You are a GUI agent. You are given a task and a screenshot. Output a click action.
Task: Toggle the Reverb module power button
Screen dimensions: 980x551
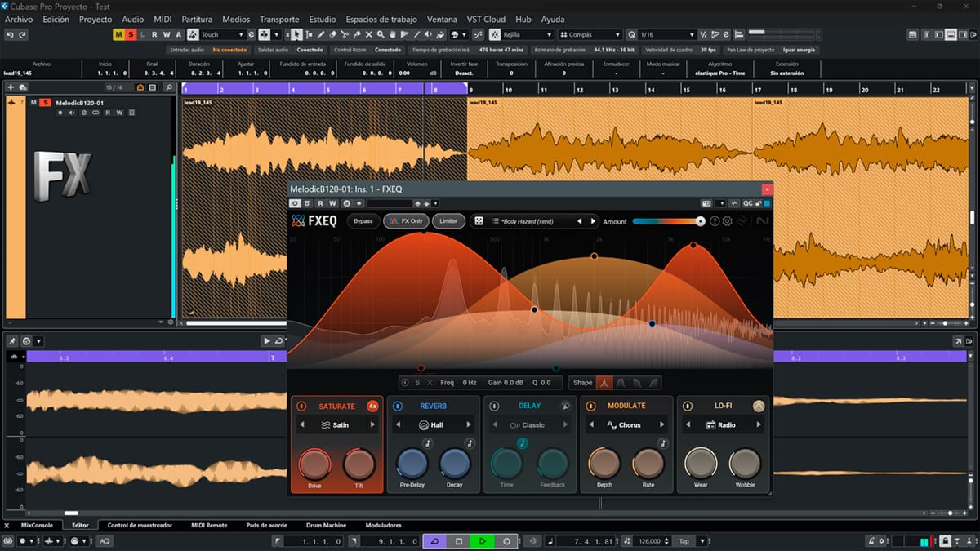(397, 406)
